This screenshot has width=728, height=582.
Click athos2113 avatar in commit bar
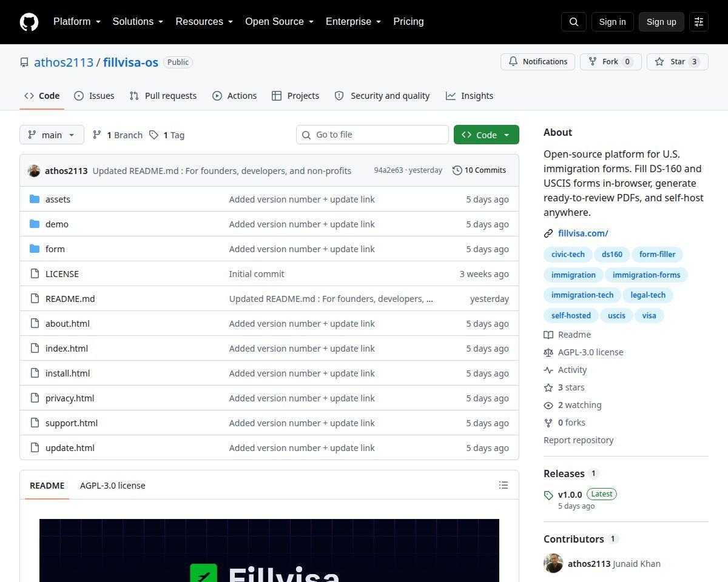click(x=34, y=170)
